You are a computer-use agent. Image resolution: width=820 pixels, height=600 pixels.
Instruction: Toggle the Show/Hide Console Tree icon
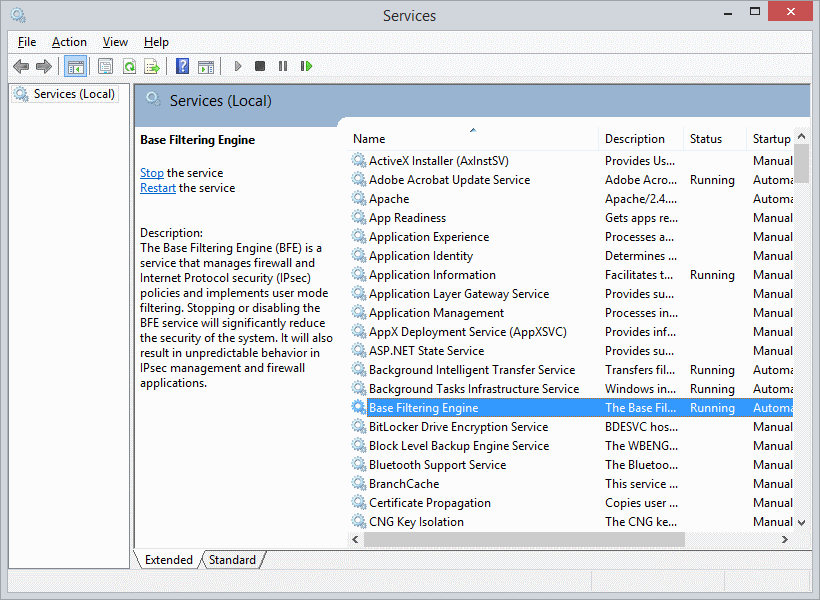pyautogui.click(x=75, y=66)
